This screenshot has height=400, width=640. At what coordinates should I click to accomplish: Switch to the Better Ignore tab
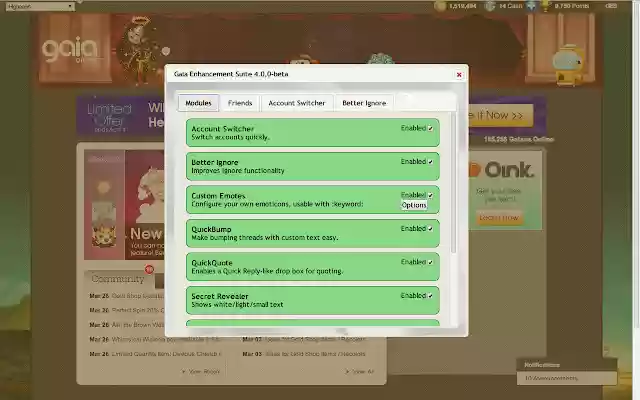[x=364, y=103]
